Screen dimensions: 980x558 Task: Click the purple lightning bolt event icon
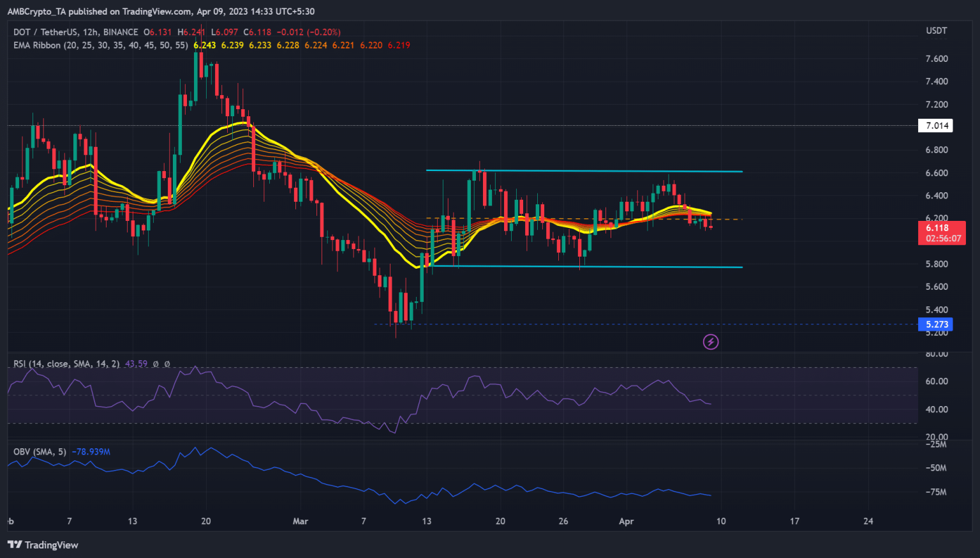click(x=710, y=342)
